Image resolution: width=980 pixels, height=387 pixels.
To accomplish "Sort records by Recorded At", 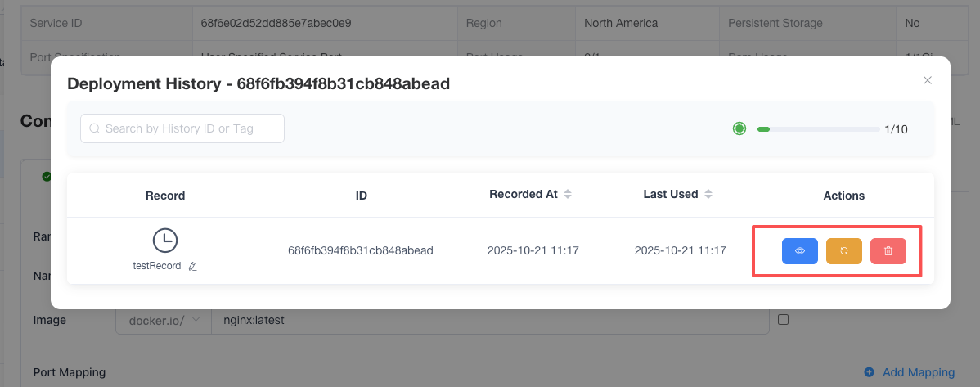I will tap(568, 195).
